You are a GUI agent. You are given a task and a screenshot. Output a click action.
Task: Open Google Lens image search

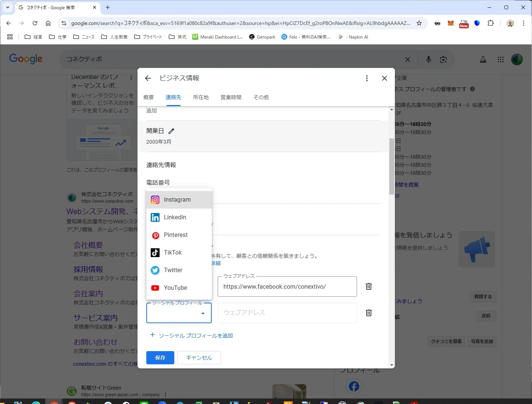[443, 59]
